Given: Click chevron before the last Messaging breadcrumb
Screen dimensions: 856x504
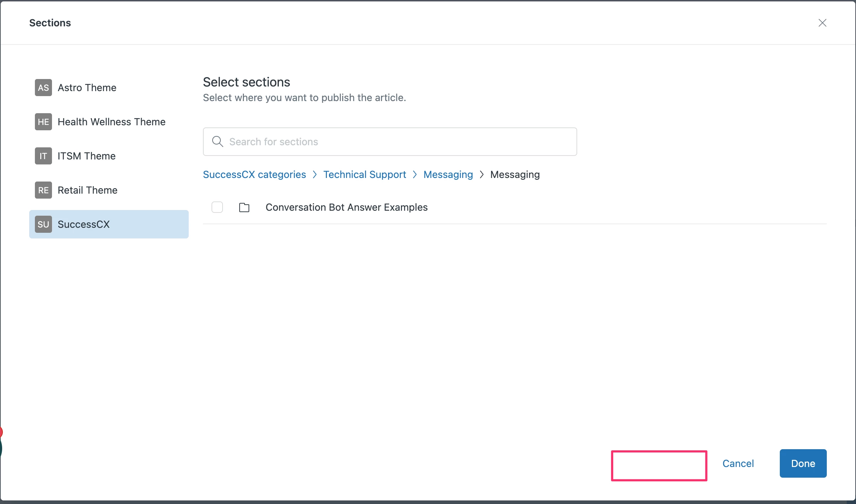Looking at the screenshot, I should tap(481, 174).
